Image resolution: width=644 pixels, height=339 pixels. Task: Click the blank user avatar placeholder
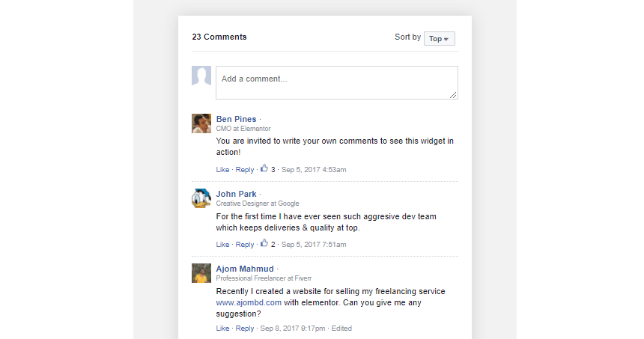coord(201,76)
